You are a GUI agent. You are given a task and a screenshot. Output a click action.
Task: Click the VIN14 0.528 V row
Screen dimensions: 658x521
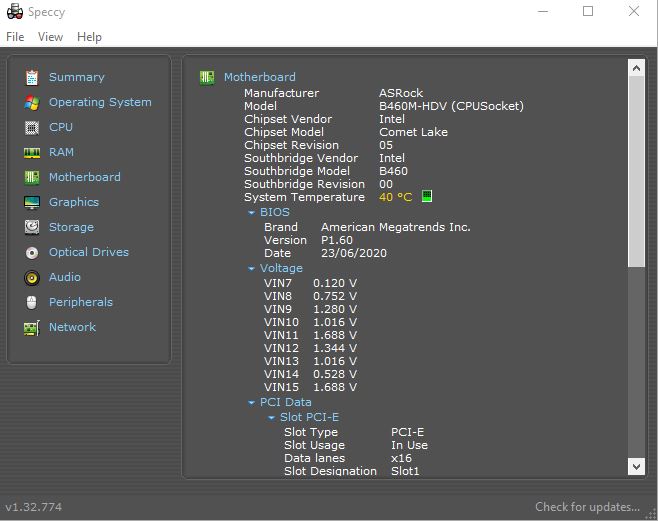(x=311, y=375)
